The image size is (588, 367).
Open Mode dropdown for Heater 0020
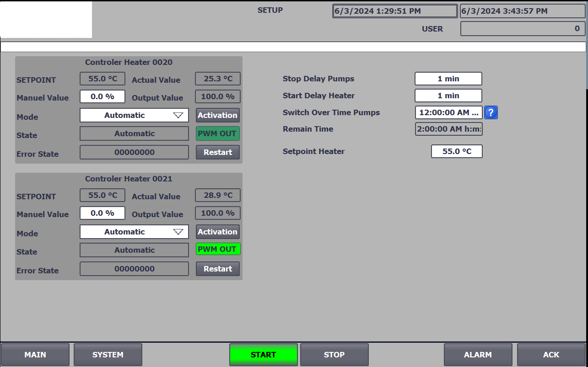coord(134,115)
